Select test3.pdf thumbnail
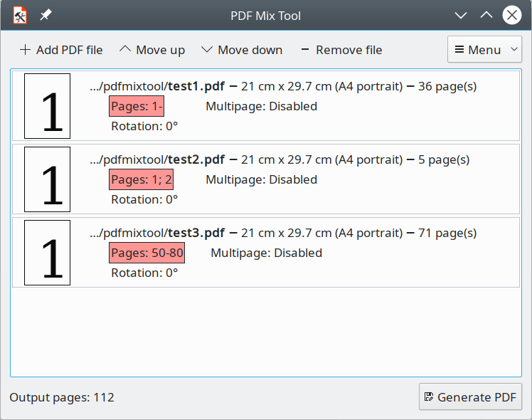This screenshot has height=420, width=532. tap(47, 253)
